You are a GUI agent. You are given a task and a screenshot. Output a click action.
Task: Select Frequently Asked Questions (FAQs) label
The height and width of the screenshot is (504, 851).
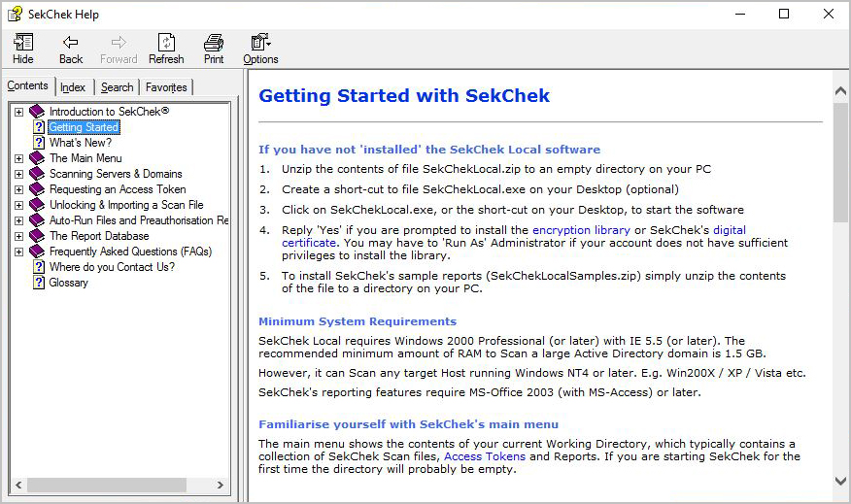tap(130, 252)
